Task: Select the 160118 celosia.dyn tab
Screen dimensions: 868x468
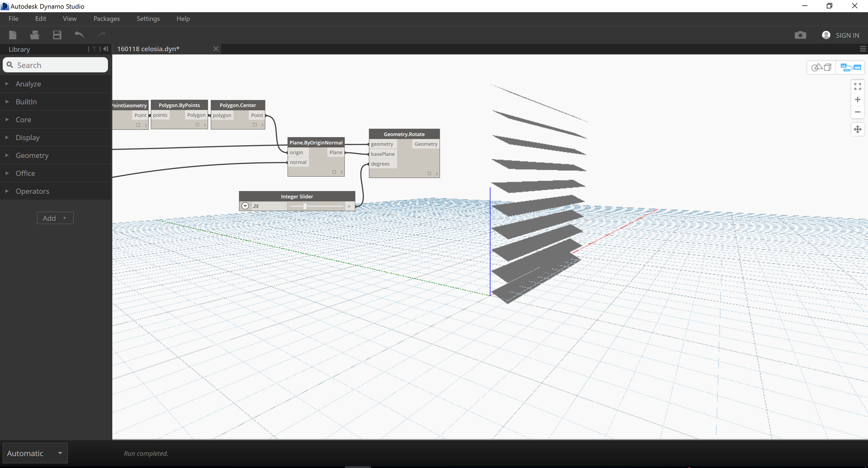Action: coord(148,49)
